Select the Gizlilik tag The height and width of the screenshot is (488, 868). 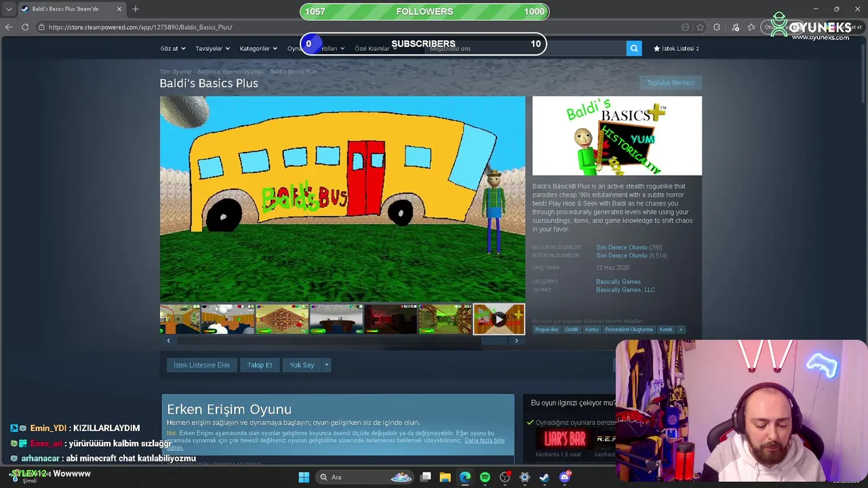pos(572,329)
